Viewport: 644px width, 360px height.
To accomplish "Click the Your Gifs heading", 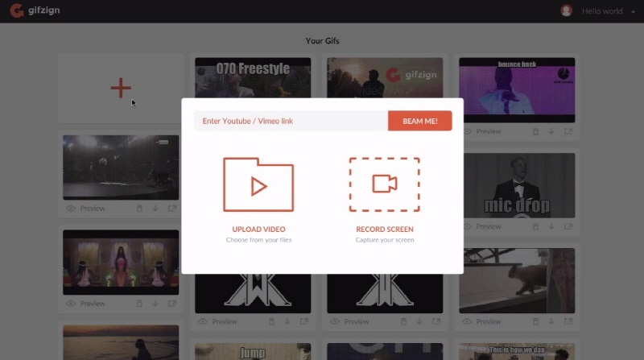I will tap(323, 41).
